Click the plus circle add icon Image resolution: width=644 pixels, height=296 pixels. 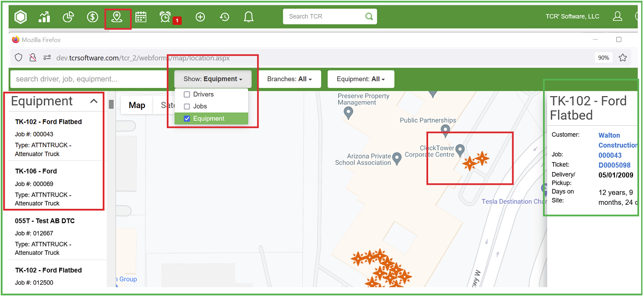[200, 17]
